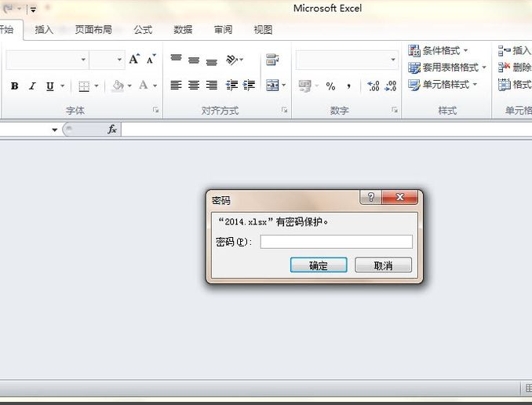Click the 密码 password input field

[x=336, y=242]
